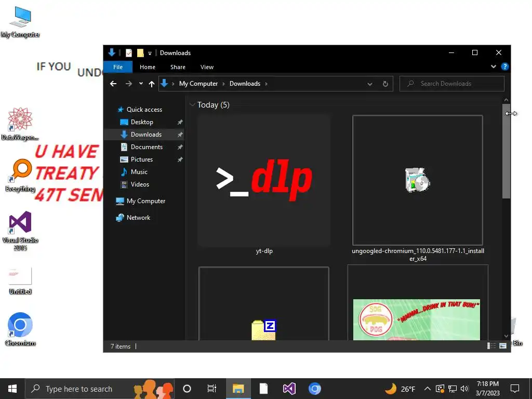Select Desktop in navigation pane
The width and height of the screenshot is (532, 399).
tap(142, 122)
